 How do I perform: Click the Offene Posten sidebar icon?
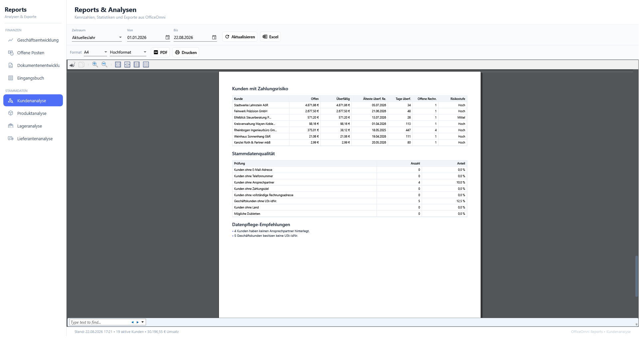coord(11,53)
